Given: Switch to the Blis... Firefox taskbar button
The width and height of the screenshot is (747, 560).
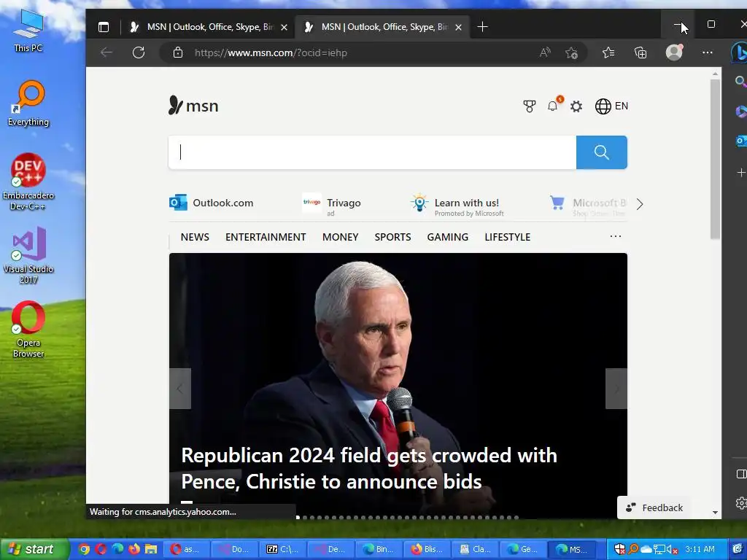Looking at the screenshot, I should pos(426,549).
